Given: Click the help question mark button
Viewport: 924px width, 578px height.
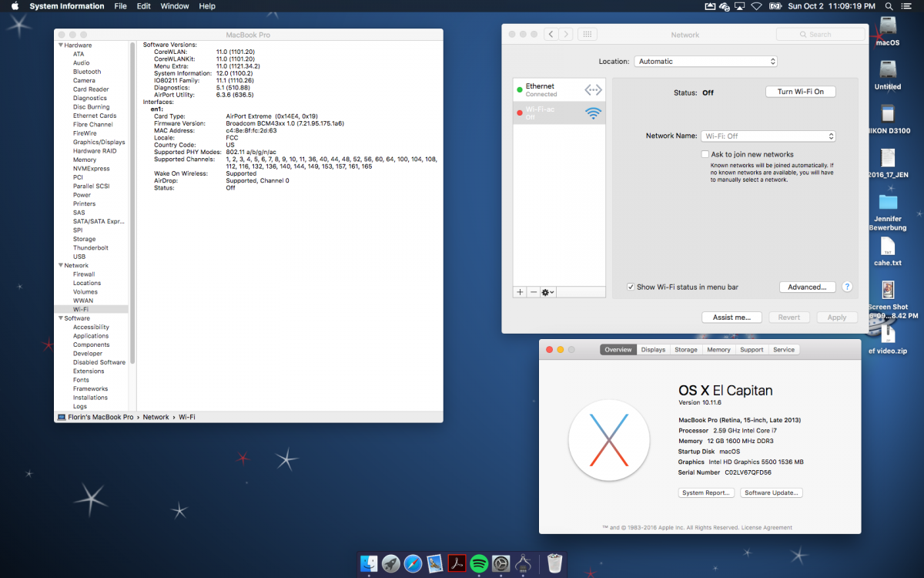Looking at the screenshot, I should [847, 287].
